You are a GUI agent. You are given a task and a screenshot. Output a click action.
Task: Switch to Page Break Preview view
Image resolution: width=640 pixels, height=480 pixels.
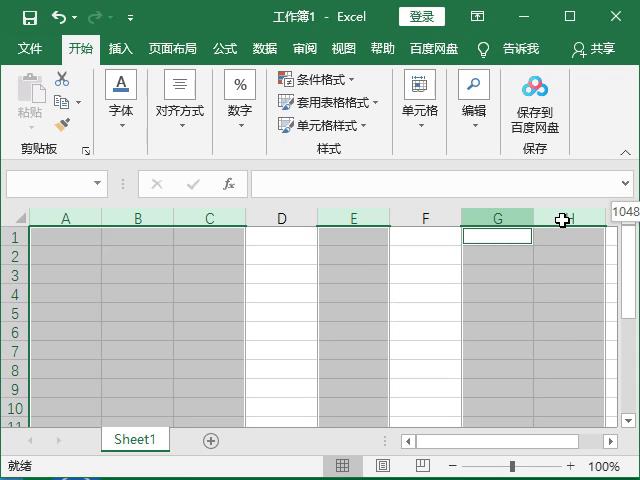[x=422, y=466]
